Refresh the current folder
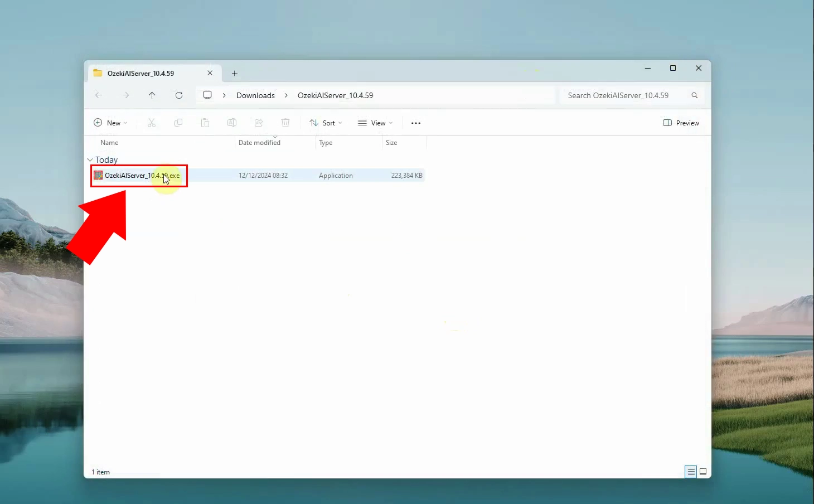Viewport: 814px width, 504px height. point(179,95)
